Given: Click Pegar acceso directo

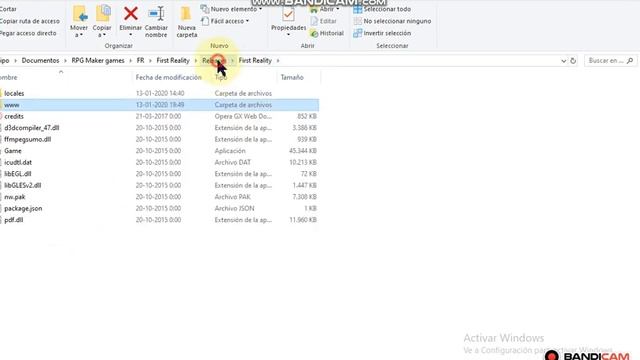Looking at the screenshot, I should coord(28,33).
